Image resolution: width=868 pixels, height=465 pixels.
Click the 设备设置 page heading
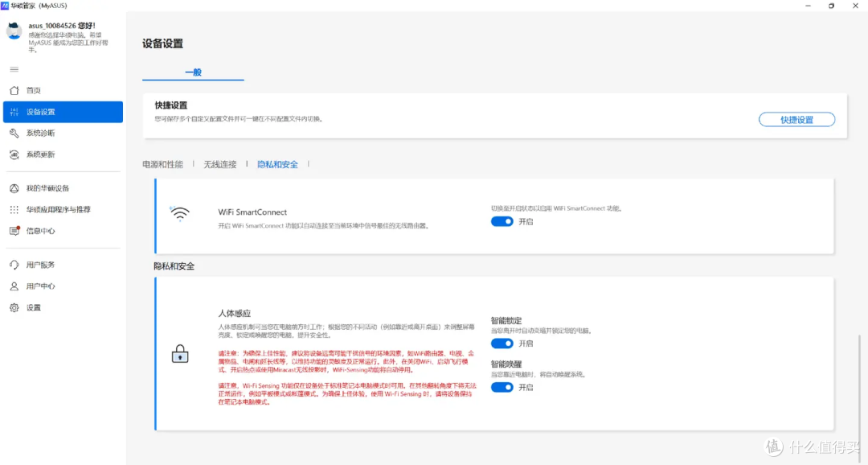pos(162,43)
